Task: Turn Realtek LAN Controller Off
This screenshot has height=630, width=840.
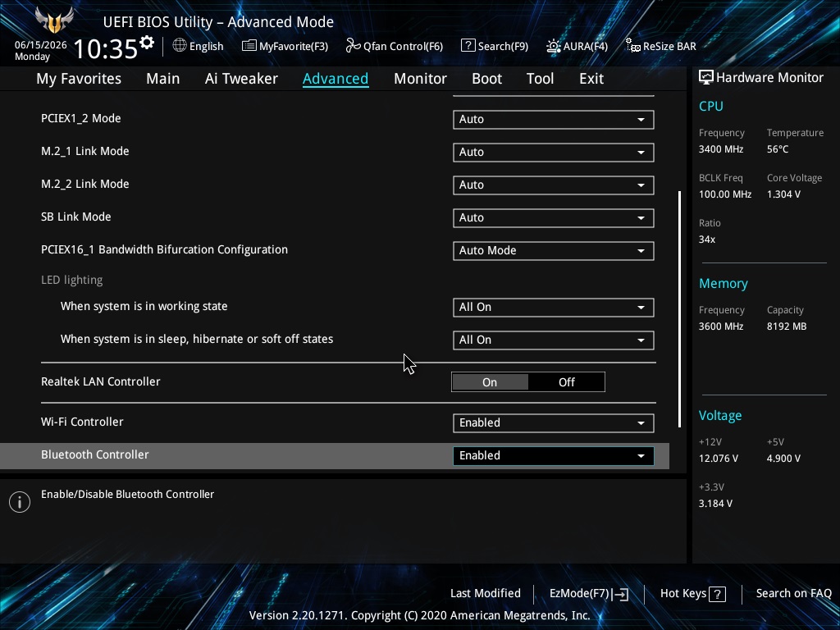Action: 566,382
